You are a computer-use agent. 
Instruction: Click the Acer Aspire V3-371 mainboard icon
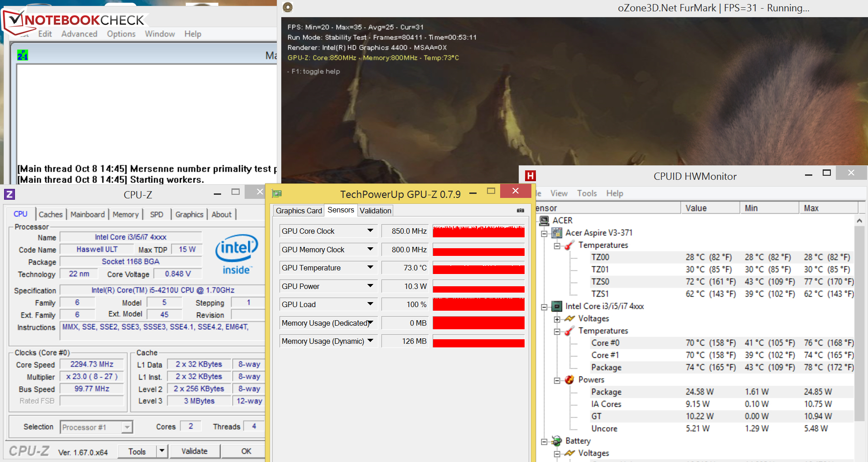tap(557, 233)
